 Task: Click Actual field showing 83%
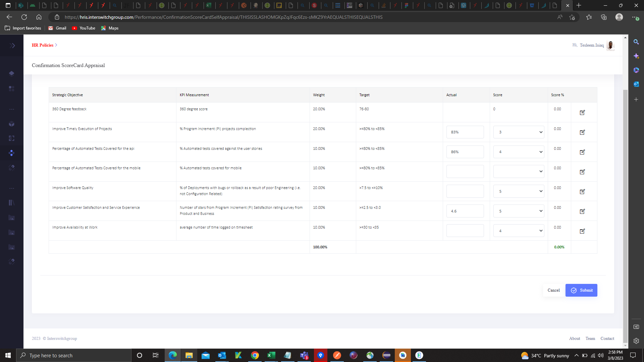pos(465,132)
